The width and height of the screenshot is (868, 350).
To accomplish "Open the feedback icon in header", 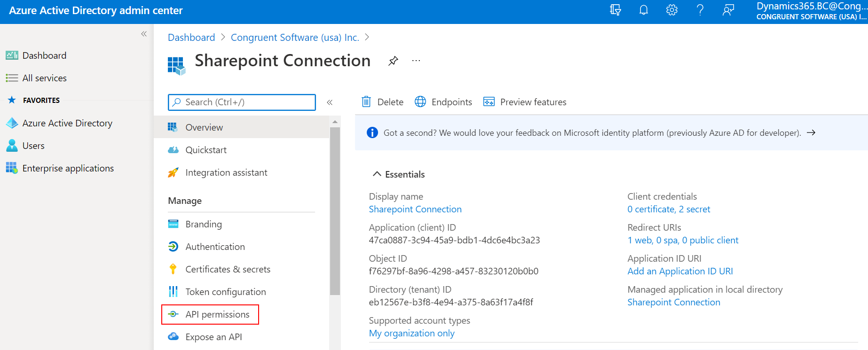I will pos(728,10).
